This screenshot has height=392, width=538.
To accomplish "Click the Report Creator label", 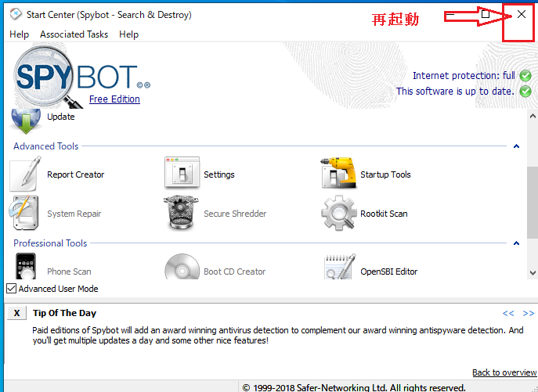I will [x=75, y=174].
